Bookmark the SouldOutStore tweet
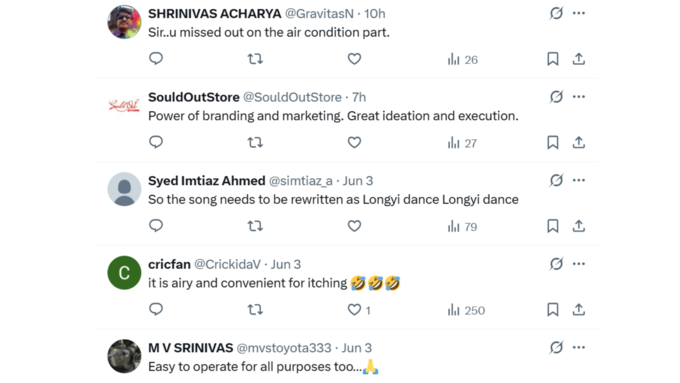The height and width of the screenshot is (383, 680). coord(552,142)
